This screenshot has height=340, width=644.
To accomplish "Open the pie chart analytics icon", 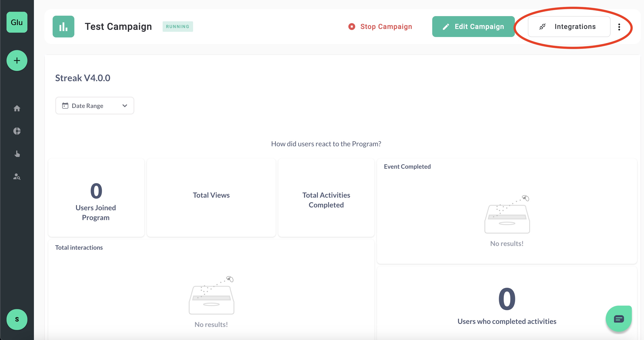I will (17, 131).
